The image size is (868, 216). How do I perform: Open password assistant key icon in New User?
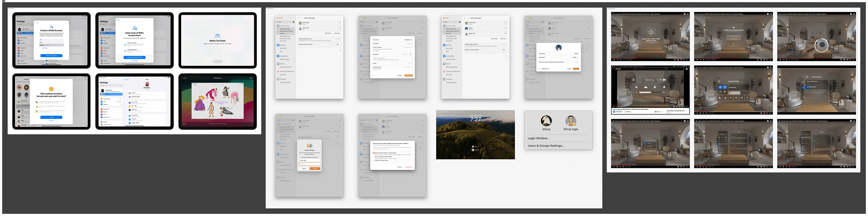(x=410, y=54)
